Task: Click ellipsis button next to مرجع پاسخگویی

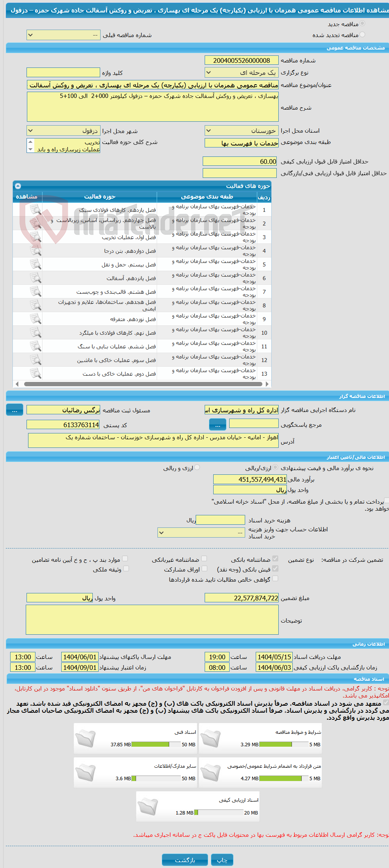Action: click(218, 424)
